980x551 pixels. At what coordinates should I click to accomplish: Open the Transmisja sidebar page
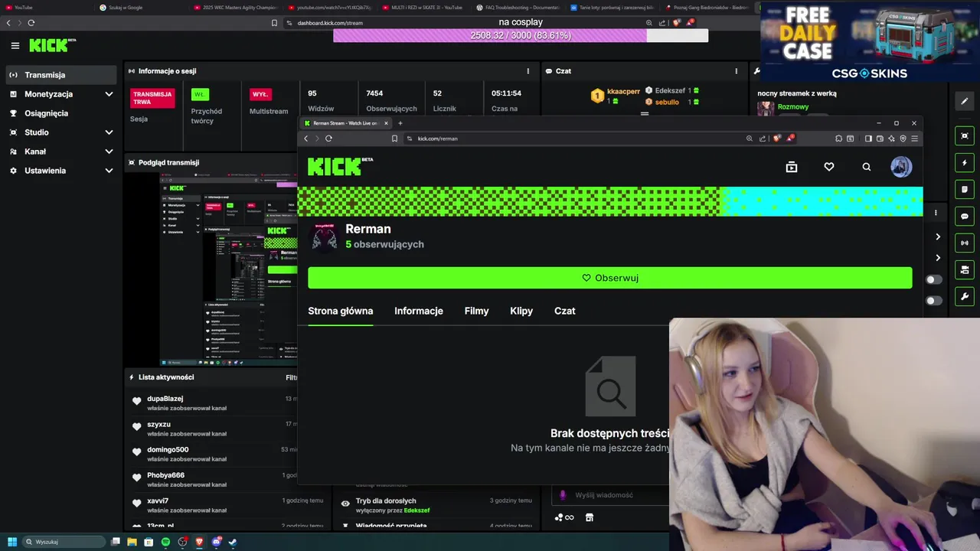(61, 75)
